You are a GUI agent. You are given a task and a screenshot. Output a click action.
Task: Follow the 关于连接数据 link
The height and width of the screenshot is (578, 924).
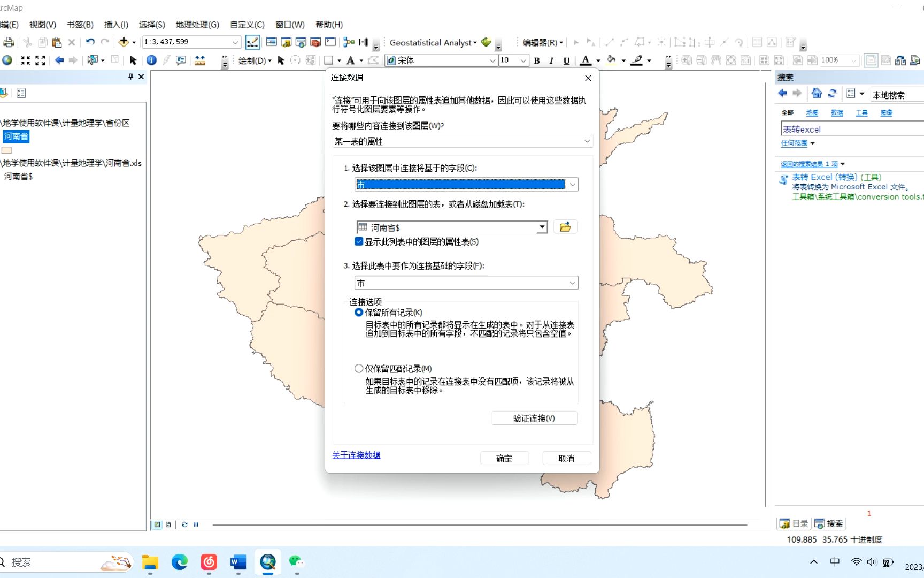(x=356, y=455)
